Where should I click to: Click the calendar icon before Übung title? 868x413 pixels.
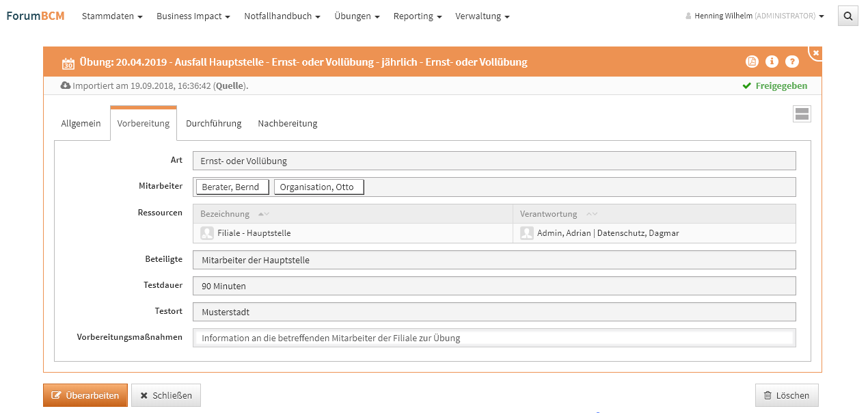pos(68,63)
